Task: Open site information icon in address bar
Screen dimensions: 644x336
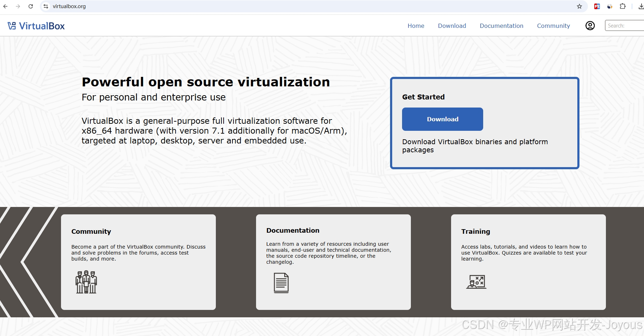Action: click(46, 6)
